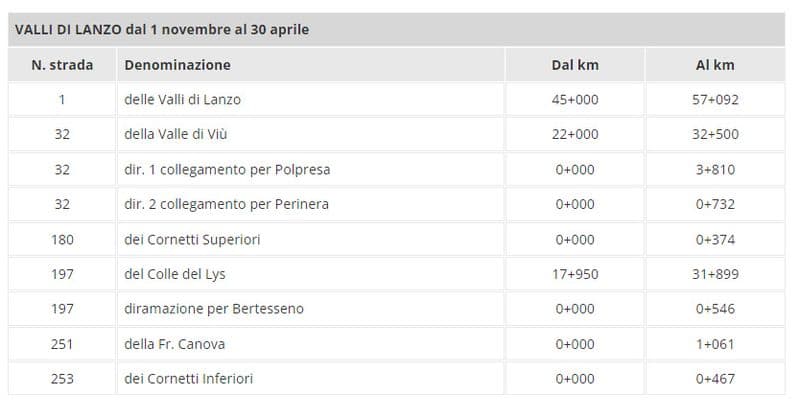This screenshot has width=800, height=413.
Task: Select road number "253" cell
Action: pyautogui.click(x=62, y=379)
